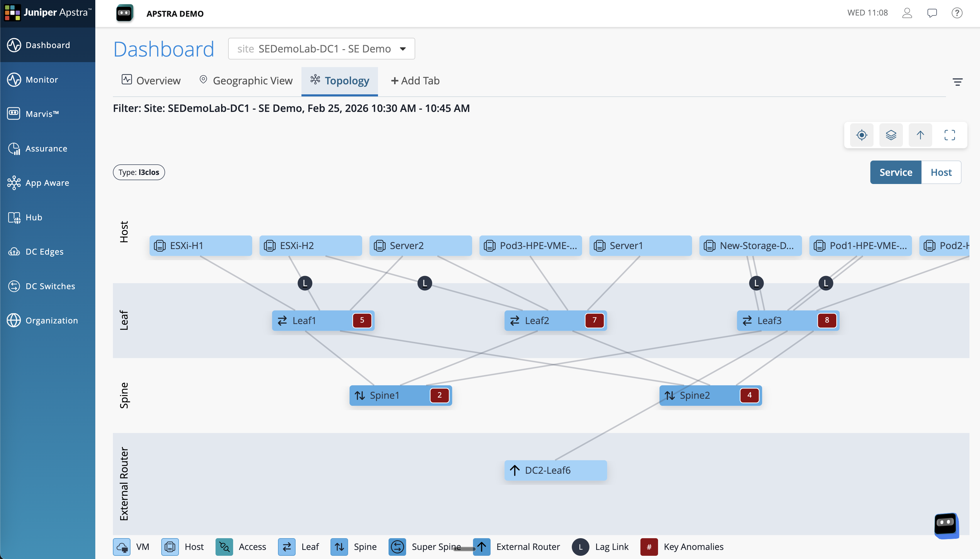The image size is (980, 559).
Task: Open App Aware in the sidebar
Action: (x=47, y=183)
